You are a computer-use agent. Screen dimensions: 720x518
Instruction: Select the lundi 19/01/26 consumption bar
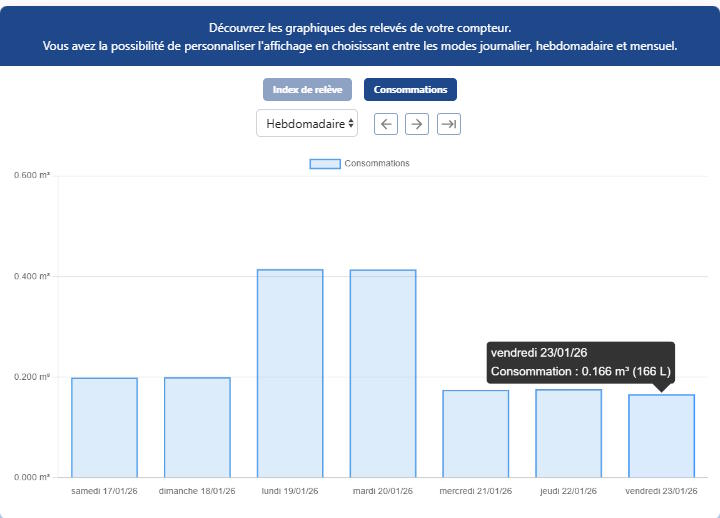tap(290, 373)
